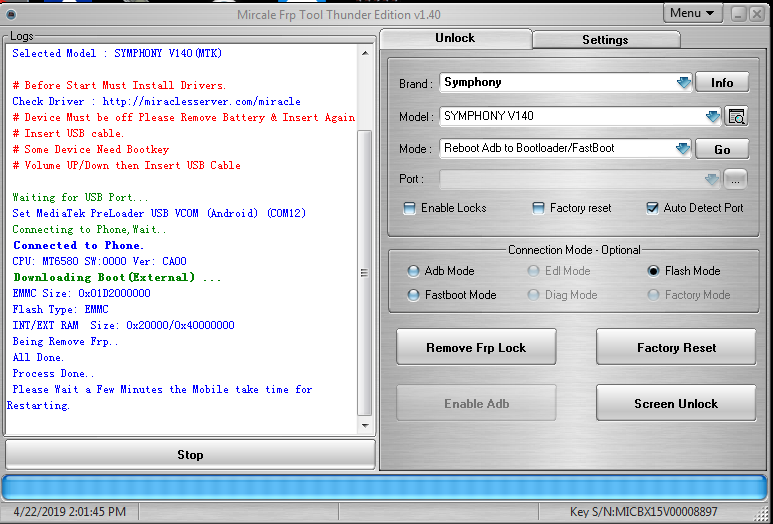Expand the Mode dropdown arrow
Viewport: 773px width, 524px height.
coord(682,149)
